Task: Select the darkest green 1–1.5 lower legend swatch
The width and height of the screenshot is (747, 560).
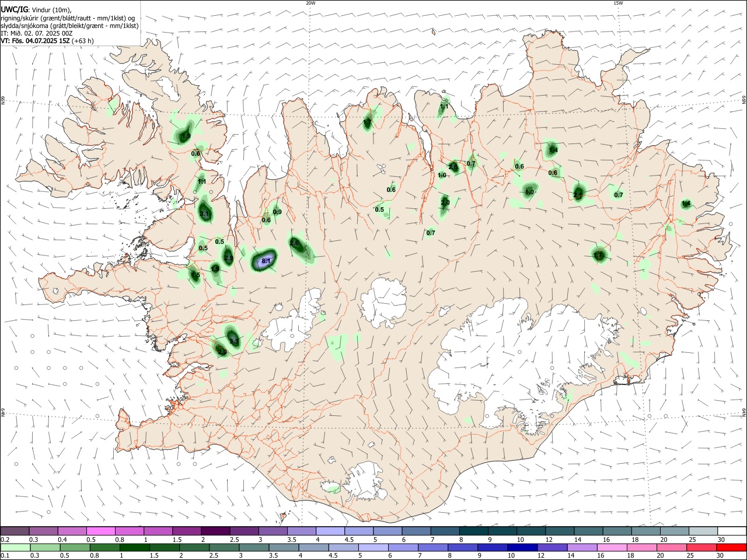Action: click(134, 548)
